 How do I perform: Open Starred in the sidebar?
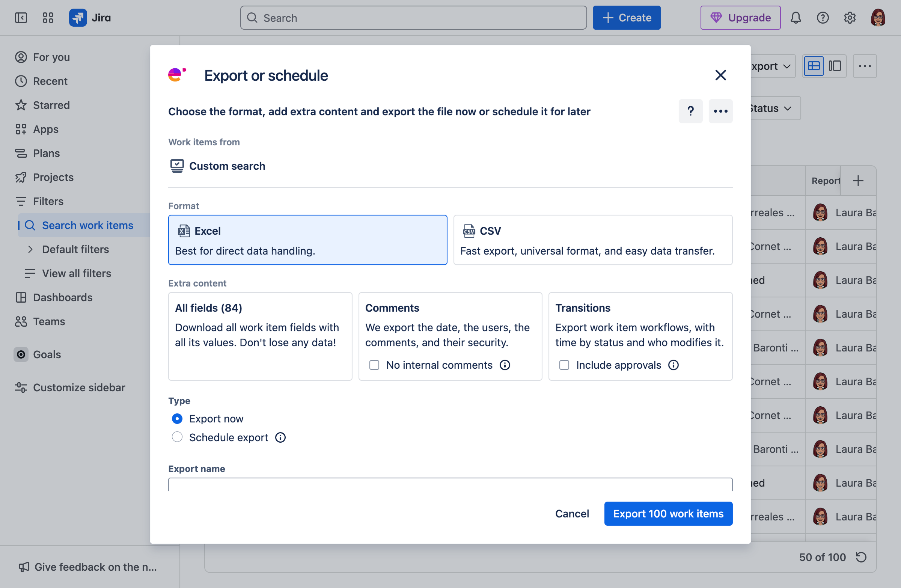click(x=51, y=105)
